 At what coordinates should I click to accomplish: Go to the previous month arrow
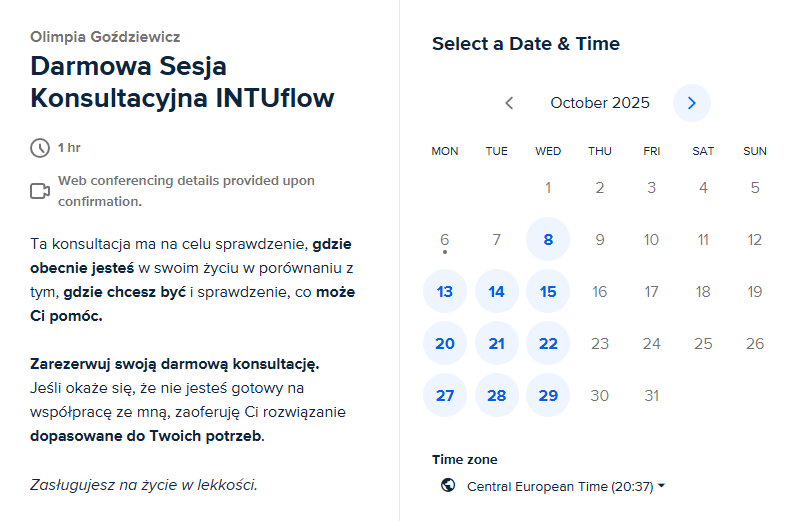pyautogui.click(x=509, y=103)
